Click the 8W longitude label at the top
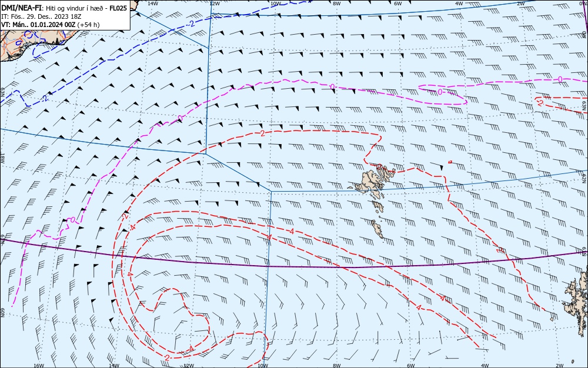The image size is (588, 368). (337, 4)
